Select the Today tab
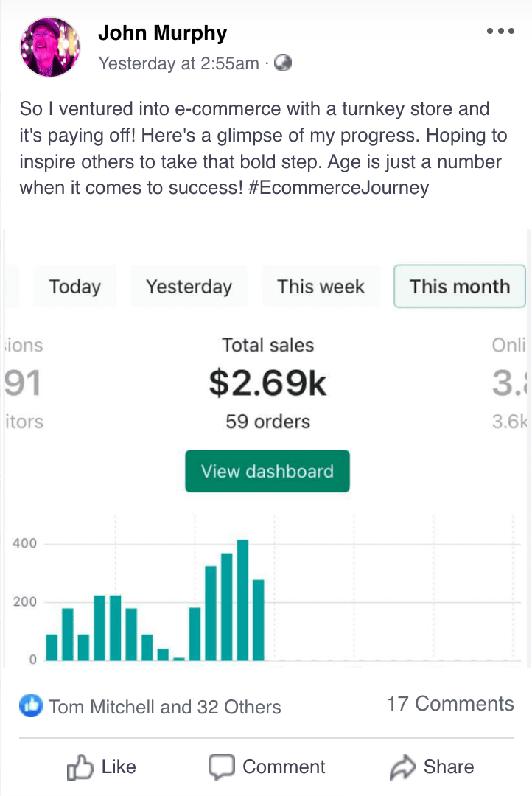Image resolution: width=532 pixels, height=796 pixels. click(x=74, y=287)
